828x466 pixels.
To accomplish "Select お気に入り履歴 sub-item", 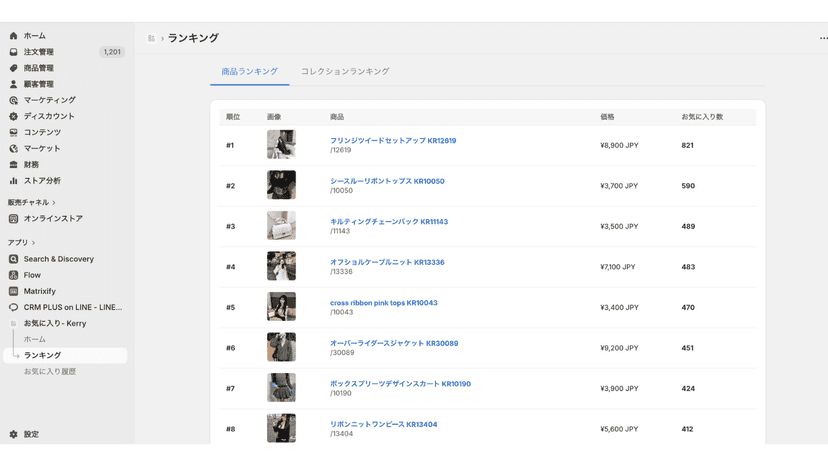I will [x=50, y=371].
